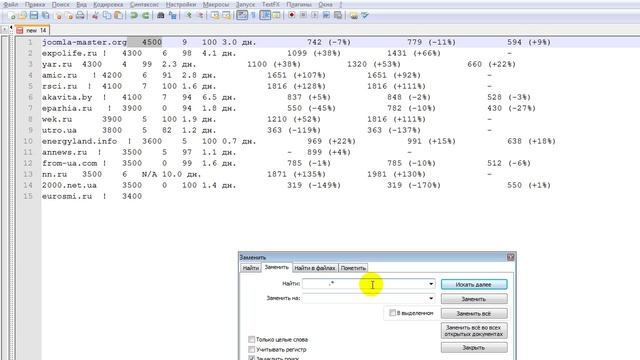
Task: Close the Заменить dialog with X
Action: (x=511, y=257)
